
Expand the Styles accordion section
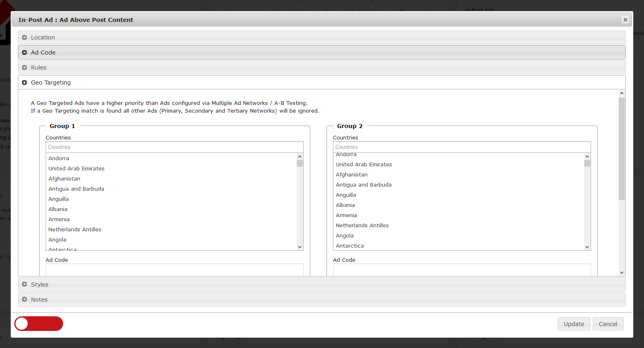pyautogui.click(x=322, y=285)
